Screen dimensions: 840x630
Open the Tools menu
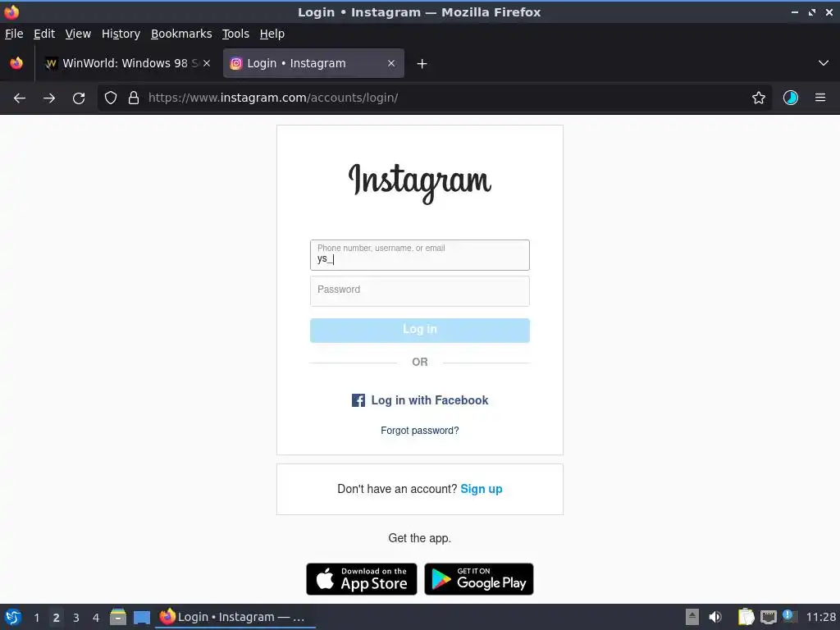pyautogui.click(x=235, y=34)
